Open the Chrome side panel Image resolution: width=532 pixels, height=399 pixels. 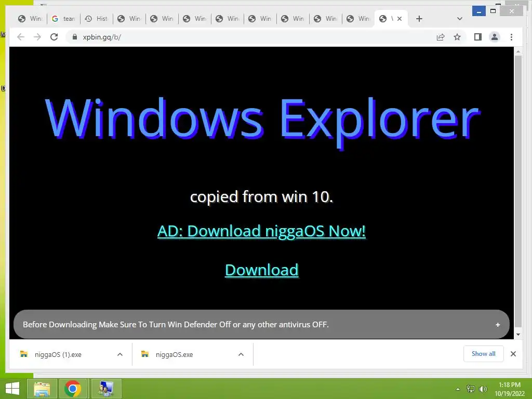478,37
